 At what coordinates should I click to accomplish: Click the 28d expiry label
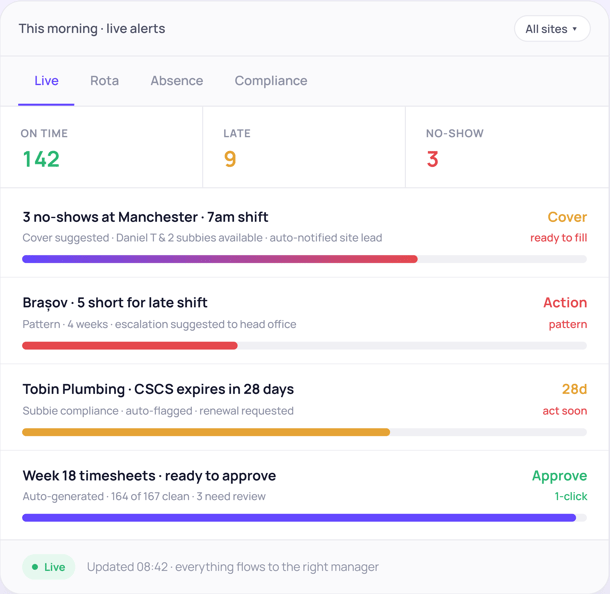574,389
